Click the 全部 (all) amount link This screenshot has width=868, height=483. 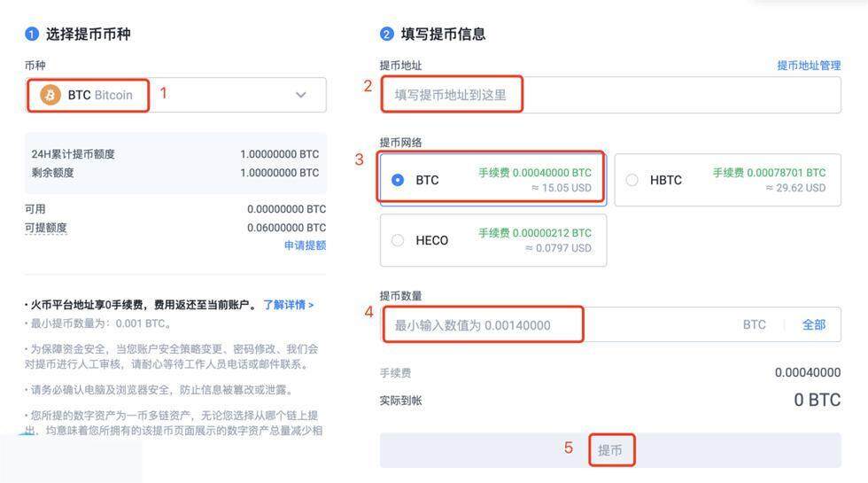[814, 325]
